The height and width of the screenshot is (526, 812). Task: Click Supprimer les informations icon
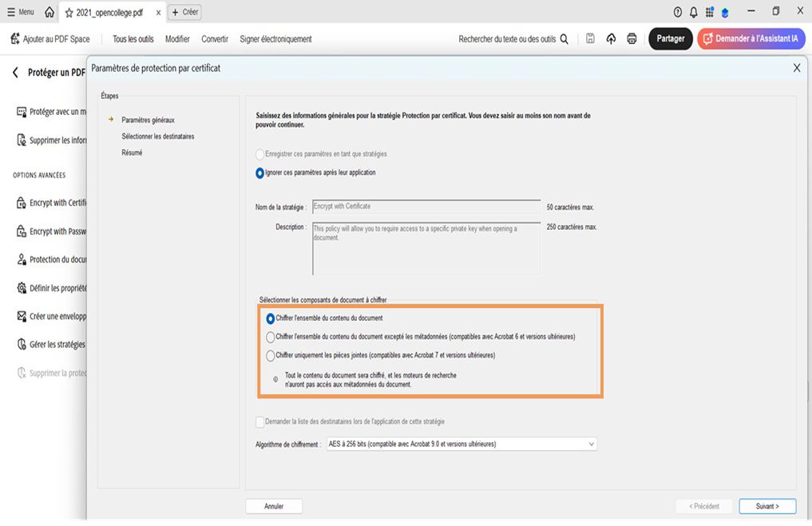tap(22, 140)
